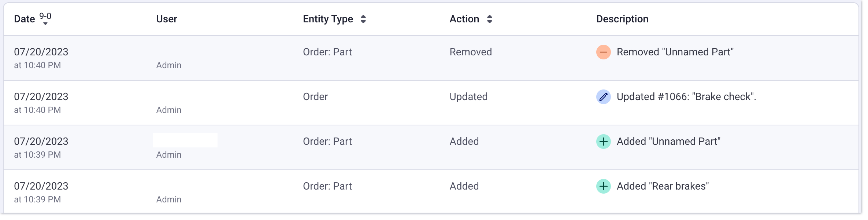Click the Date column header
868x220 pixels.
click(x=25, y=19)
